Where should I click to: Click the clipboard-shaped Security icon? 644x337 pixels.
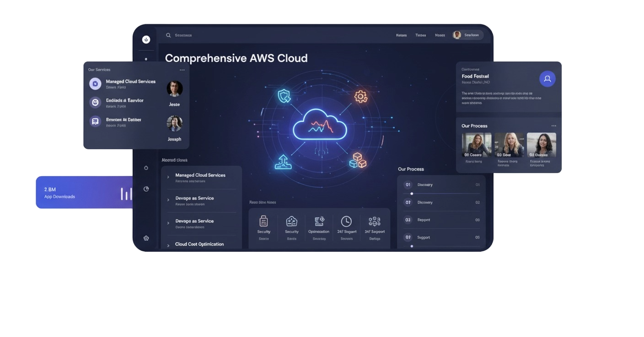[x=263, y=221]
